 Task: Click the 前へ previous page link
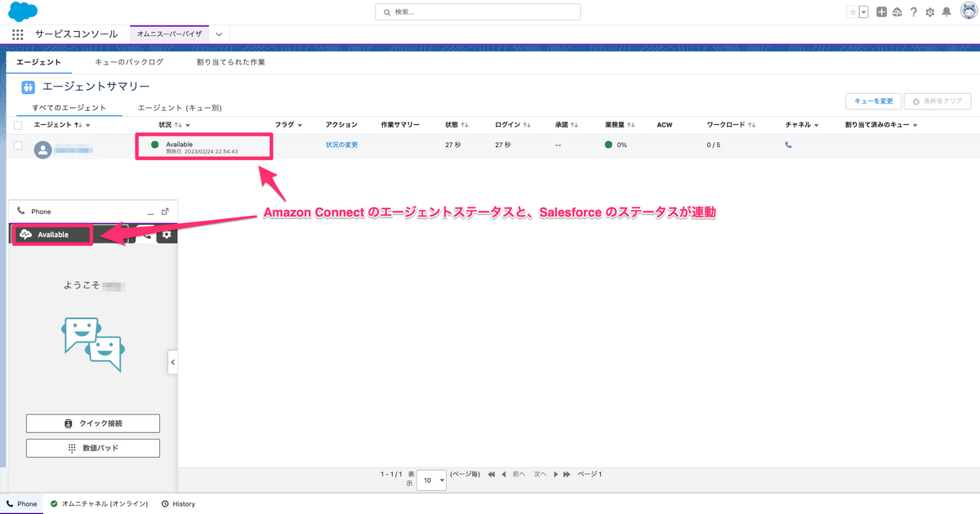(x=519, y=474)
